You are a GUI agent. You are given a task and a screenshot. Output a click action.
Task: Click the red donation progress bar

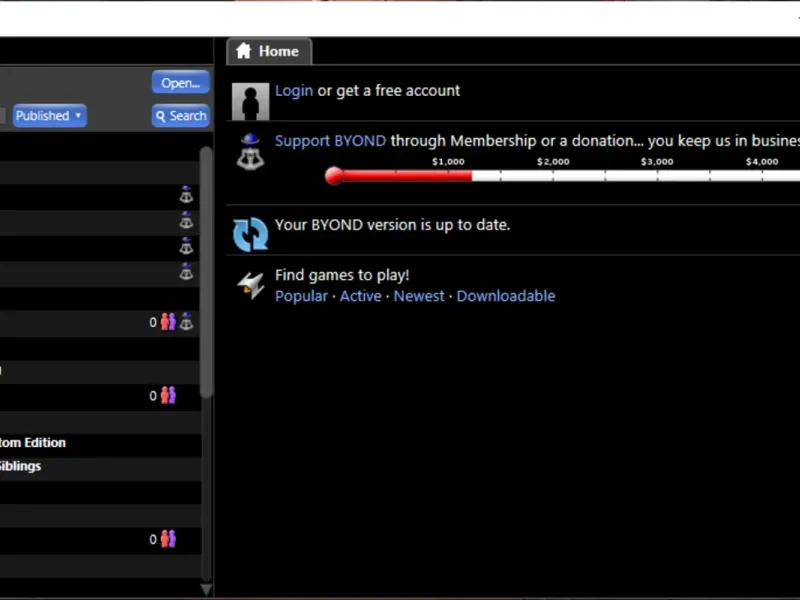tap(398, 176)
